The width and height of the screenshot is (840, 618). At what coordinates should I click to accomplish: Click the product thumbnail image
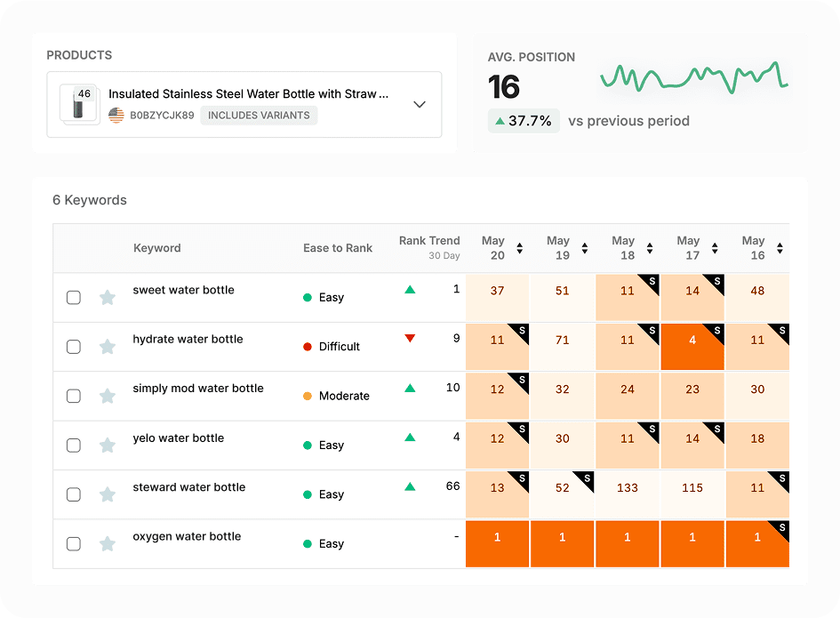(x=80, y=104)
